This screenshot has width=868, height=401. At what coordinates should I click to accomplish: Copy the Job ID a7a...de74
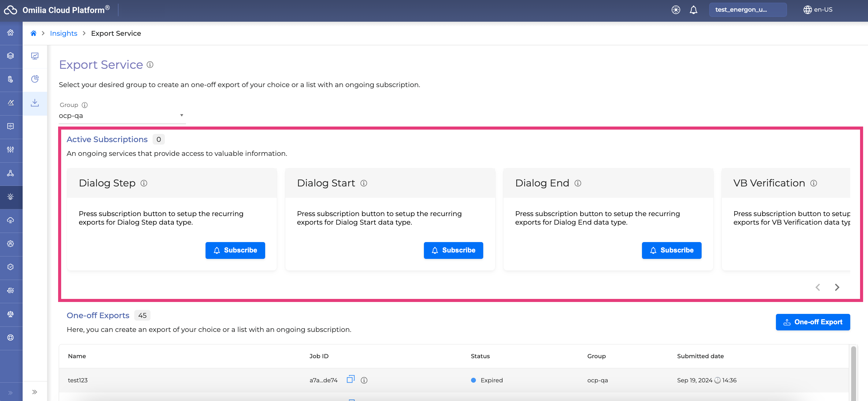[351, 379]
